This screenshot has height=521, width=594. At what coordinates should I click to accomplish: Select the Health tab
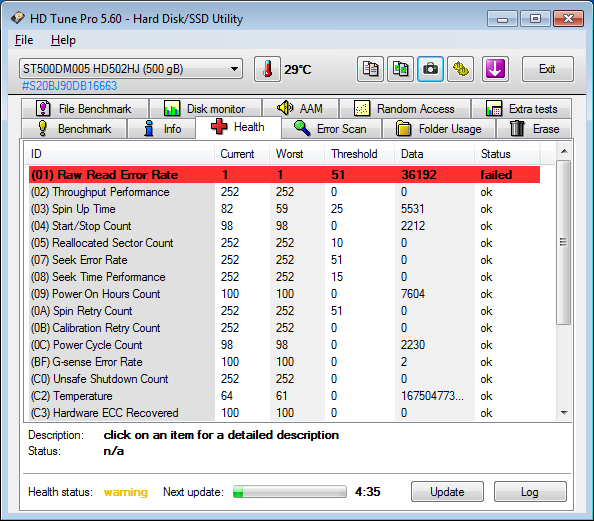[238, 127]
